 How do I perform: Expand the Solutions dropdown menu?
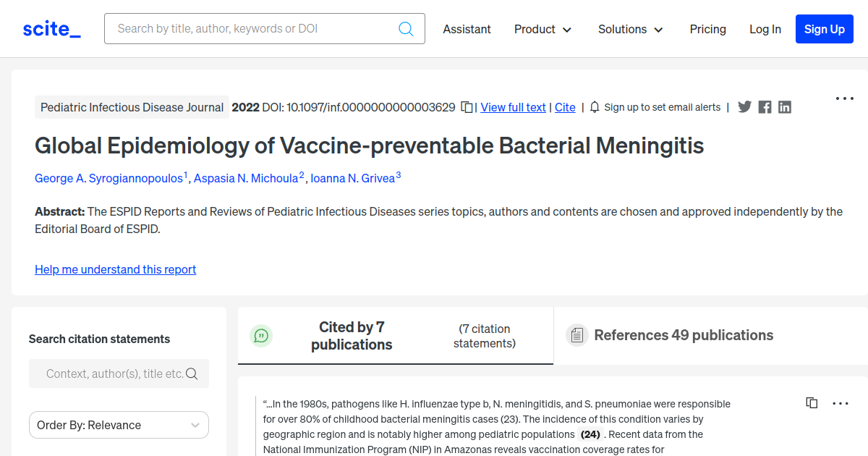[630, 29]
